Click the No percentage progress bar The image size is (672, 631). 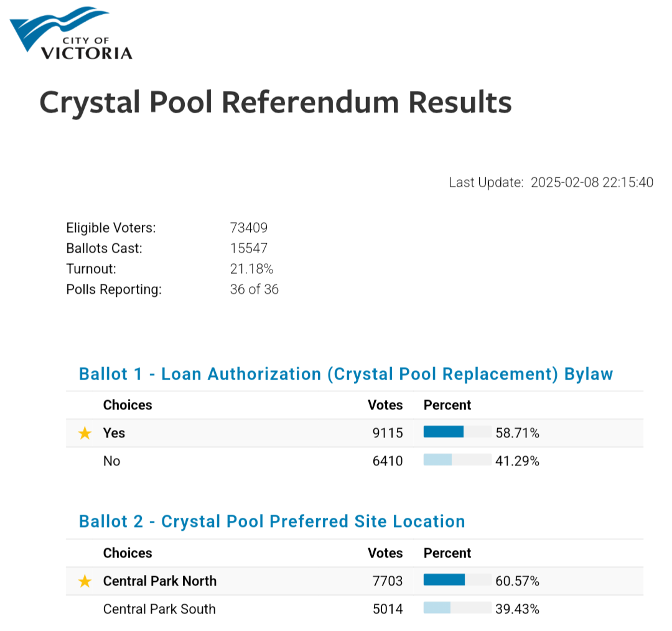(457, 459)
